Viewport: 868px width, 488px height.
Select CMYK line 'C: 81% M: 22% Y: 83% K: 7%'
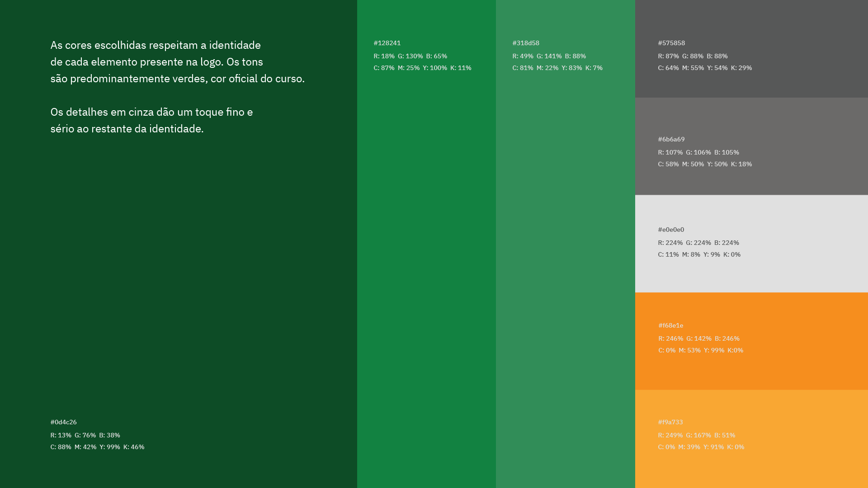[x=557, y=68]
